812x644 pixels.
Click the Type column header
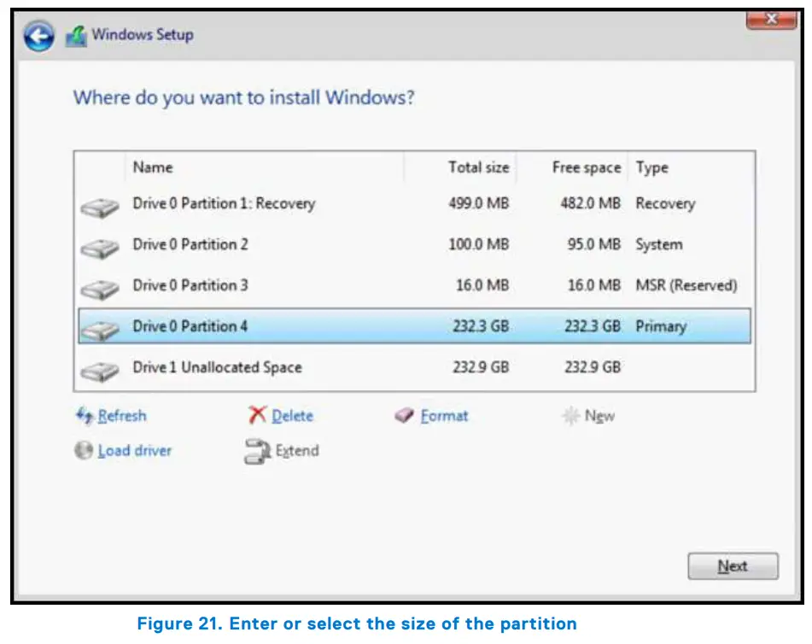[652, 167]
